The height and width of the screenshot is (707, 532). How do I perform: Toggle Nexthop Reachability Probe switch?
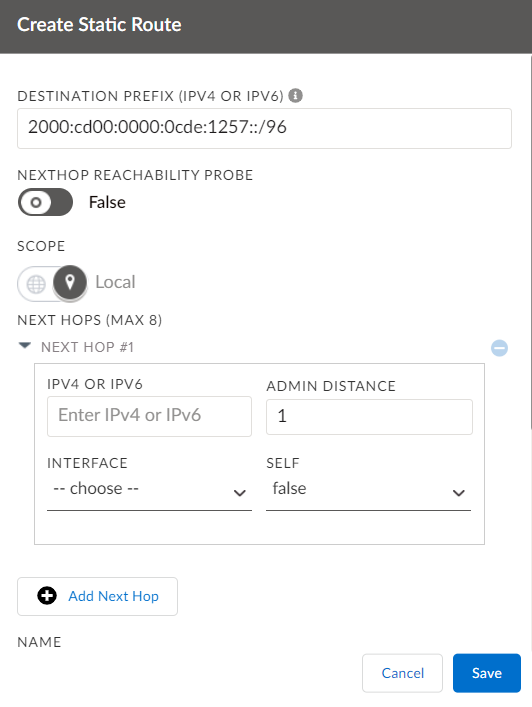[x=45, y=202]
